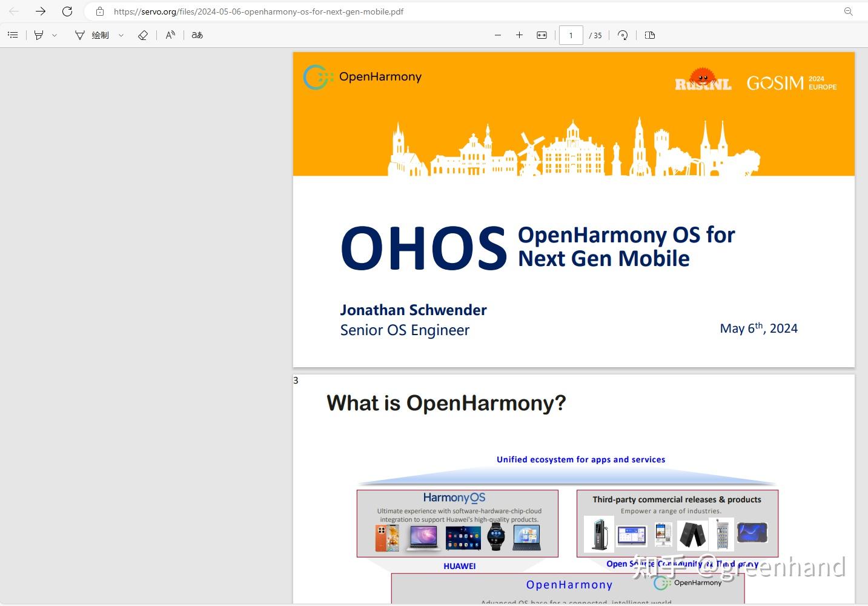Click the page number input box
This screenshot has height=606, width=868.
tap(570, 35)
